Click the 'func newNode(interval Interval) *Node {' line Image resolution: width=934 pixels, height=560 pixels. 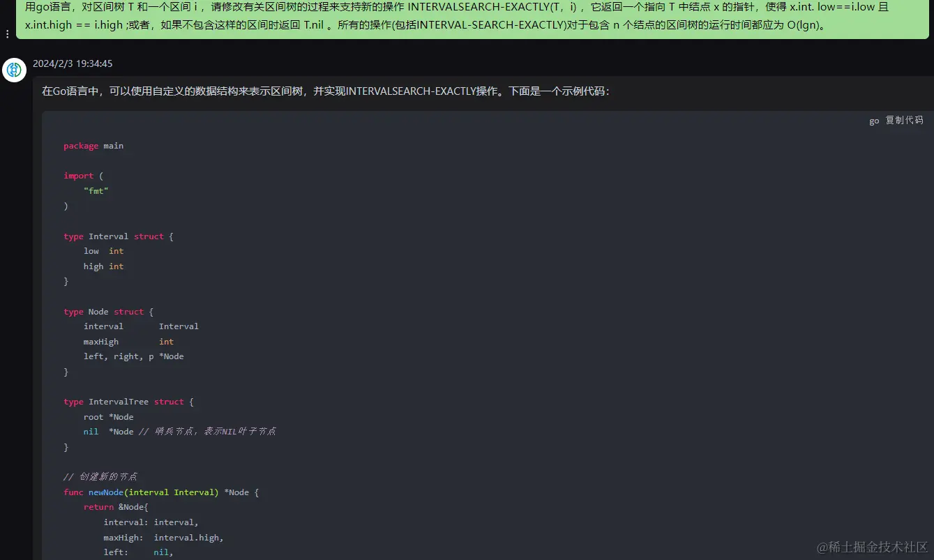(161, 492)
